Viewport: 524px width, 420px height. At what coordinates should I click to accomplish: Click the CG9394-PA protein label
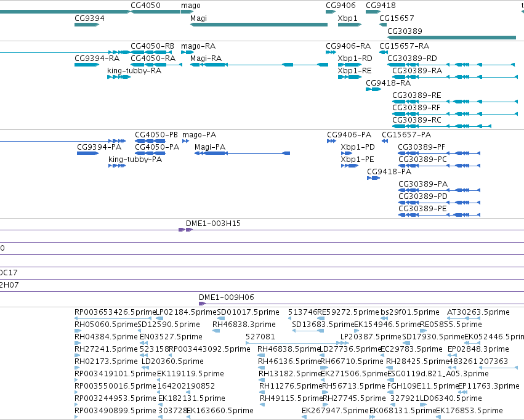click(99, 147)
